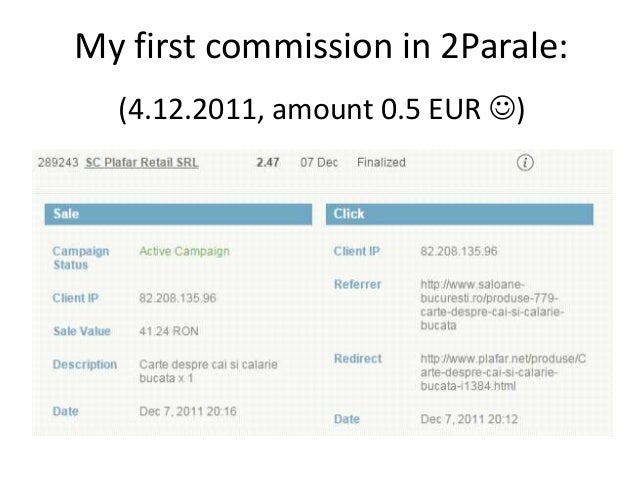The height and width of the screenshot is (479, 638).
Task: Select the commission ID 289243
Action: point(58,162)
